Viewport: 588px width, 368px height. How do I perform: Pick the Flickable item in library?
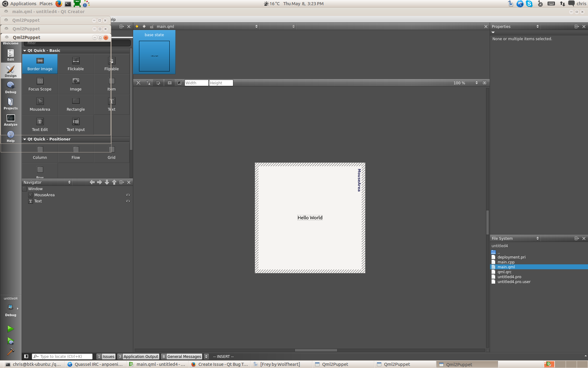(x=76, y=64)
